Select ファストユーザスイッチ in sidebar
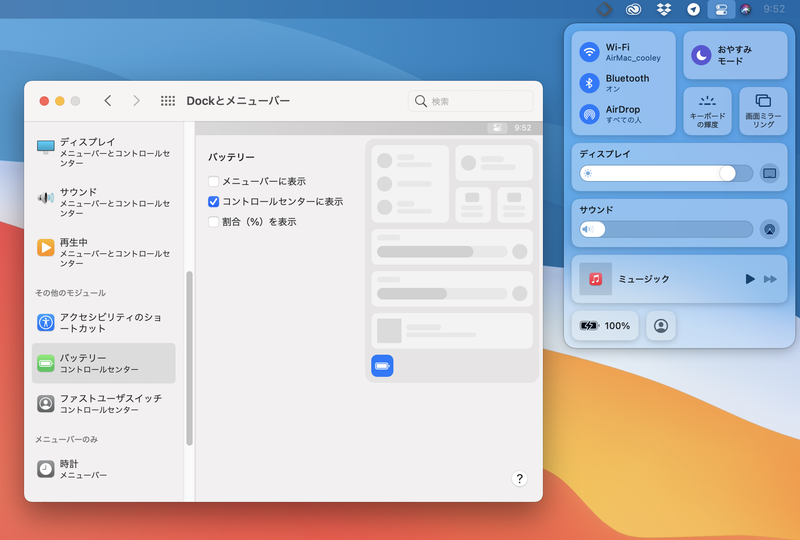This screenshot has width=800, height=540. tap(104, 403)
